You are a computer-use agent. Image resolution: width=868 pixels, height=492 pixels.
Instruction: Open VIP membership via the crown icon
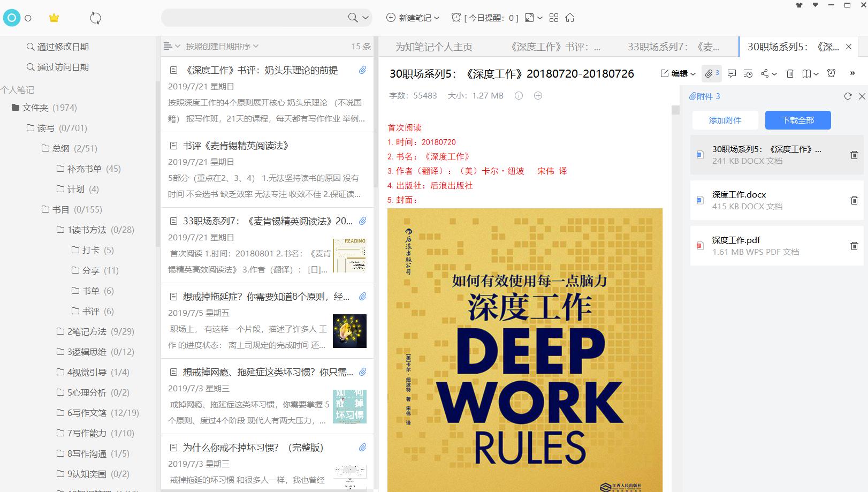(x=53, y=18)
